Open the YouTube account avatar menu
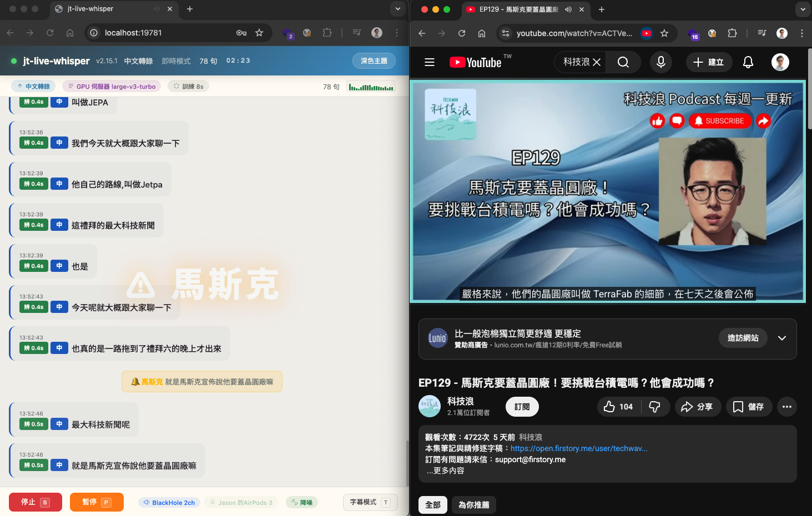 tap(780, 62)
